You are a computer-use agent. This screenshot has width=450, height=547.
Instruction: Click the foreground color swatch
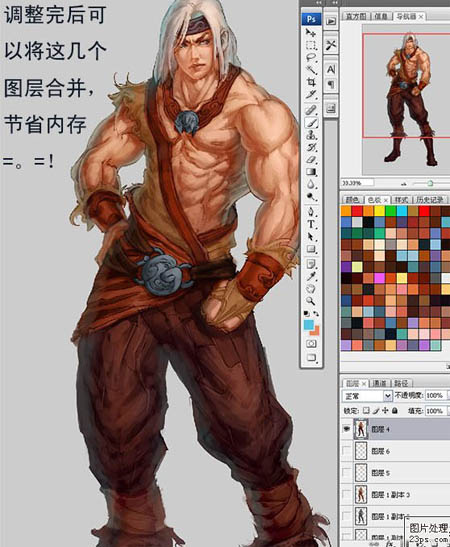(309, 325)
